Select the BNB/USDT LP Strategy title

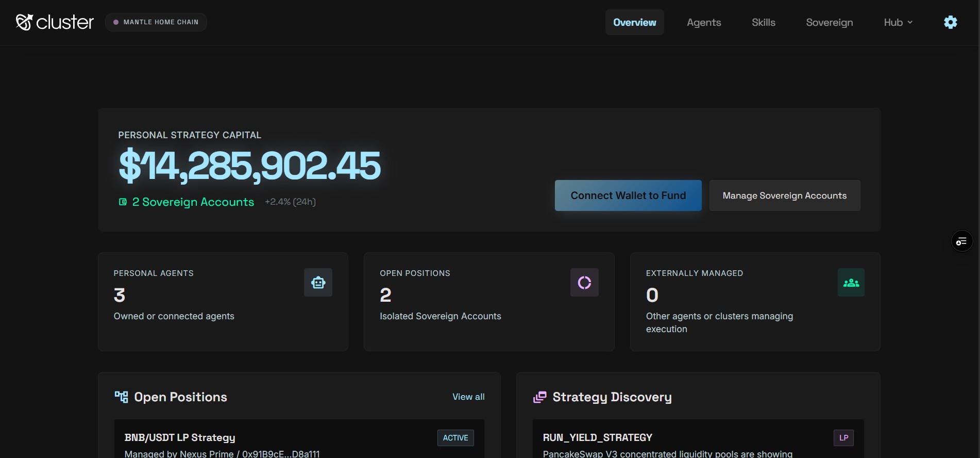click(x=180, y=437)
